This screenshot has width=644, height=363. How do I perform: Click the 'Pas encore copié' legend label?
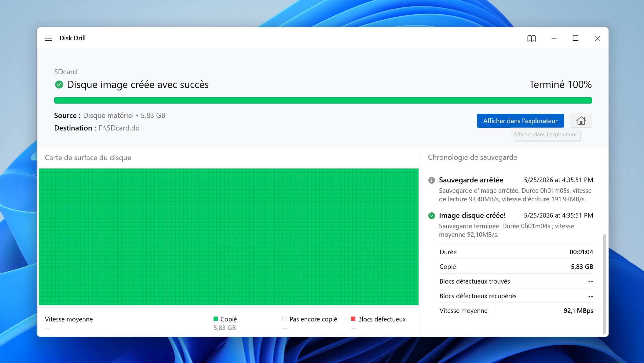click(313, 319)
